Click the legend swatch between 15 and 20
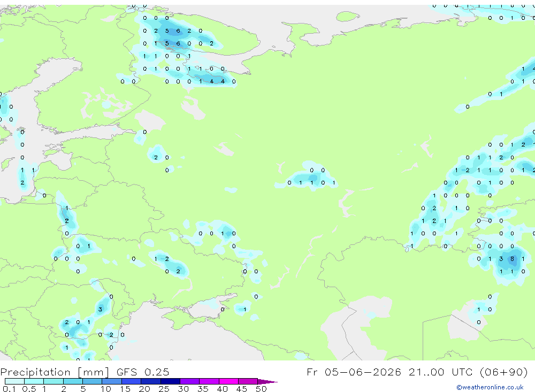Image resolution: width=535 pixels, height=392 pixels. pos(132,381)
